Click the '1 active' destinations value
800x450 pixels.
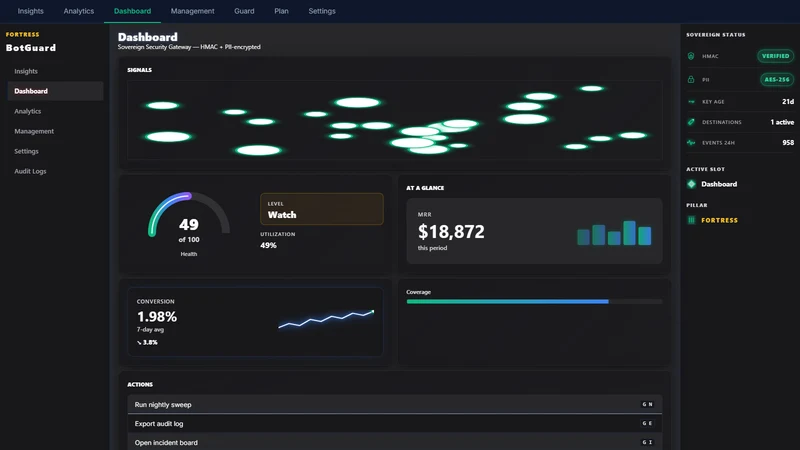pyautogui.click(x=782, y=122)
